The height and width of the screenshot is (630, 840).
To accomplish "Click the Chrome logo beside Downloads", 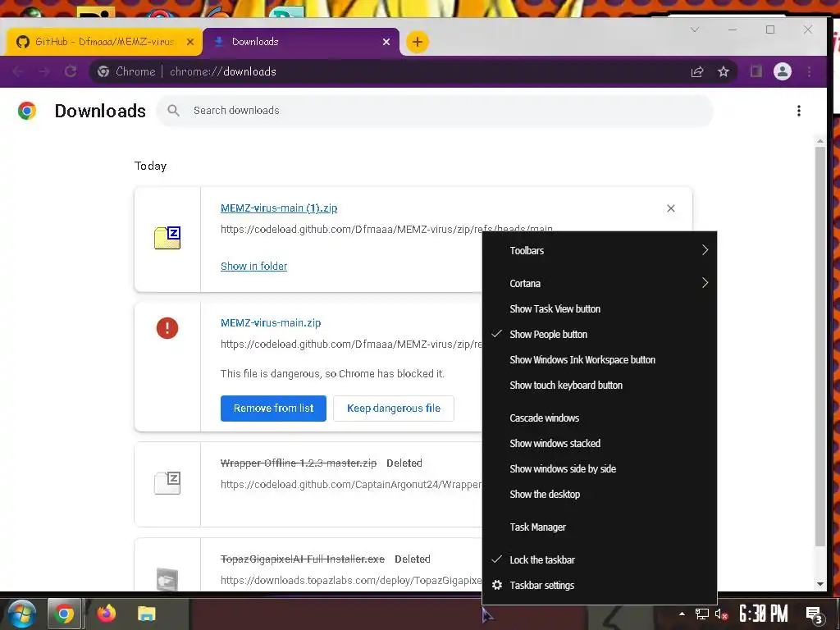I will point(27,111).
